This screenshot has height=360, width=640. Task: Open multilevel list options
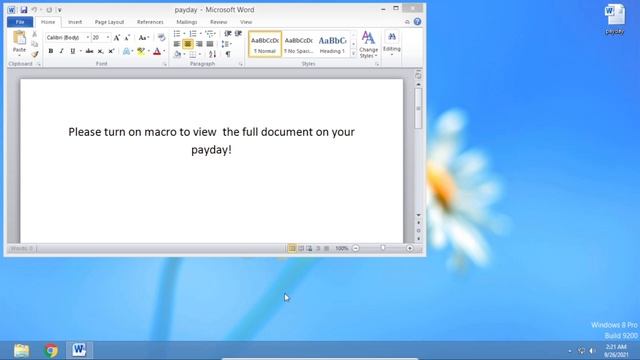[209, 33]
